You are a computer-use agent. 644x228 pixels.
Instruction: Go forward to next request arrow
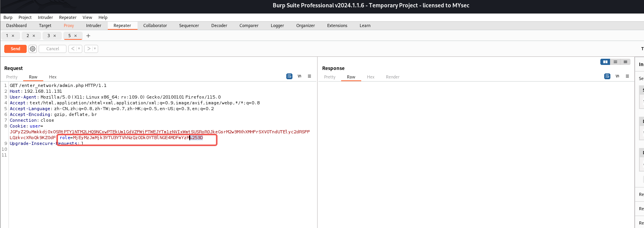(x=88, y=49)
